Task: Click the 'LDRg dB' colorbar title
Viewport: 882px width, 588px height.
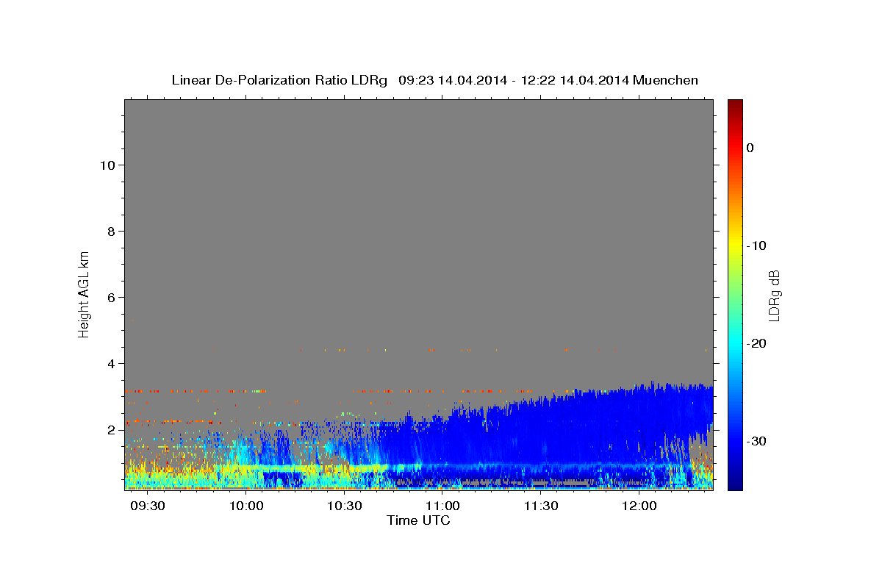Action: point(774,295)
